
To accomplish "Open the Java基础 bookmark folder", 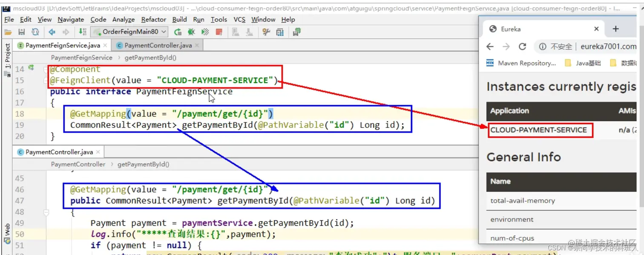I will (583, 63).
